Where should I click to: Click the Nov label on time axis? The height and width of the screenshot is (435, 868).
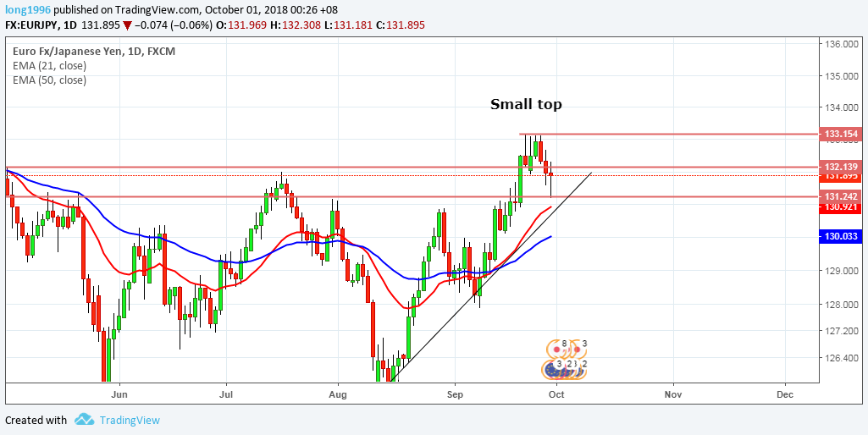click(673, 394)
